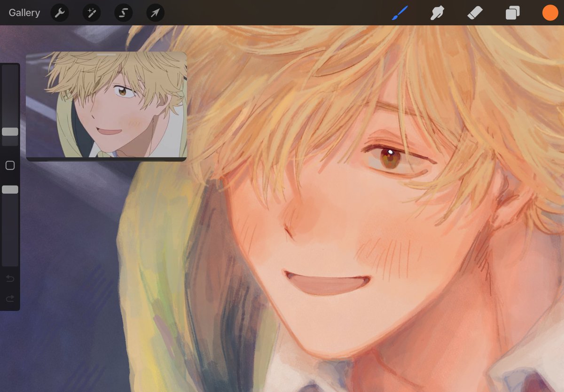
Task: Open the orange active color picker
Action: pyautogui.click(x=550, y=13)
